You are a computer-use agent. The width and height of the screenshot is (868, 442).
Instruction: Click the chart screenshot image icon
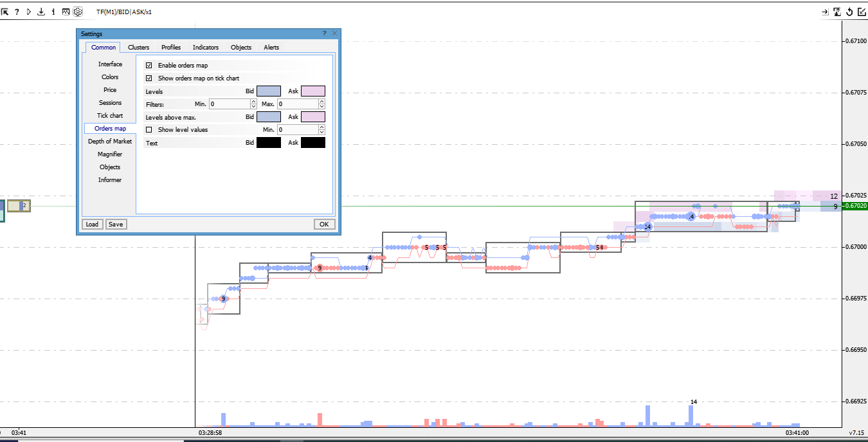click(66, 12)
